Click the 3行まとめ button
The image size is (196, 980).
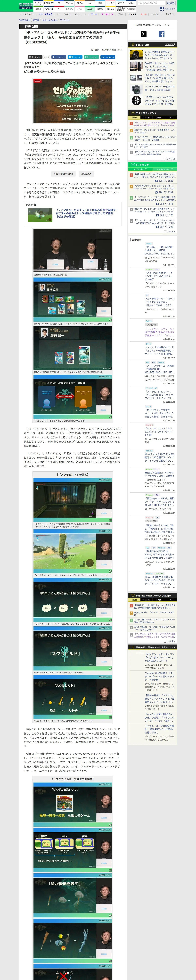[x=86, y=174]
